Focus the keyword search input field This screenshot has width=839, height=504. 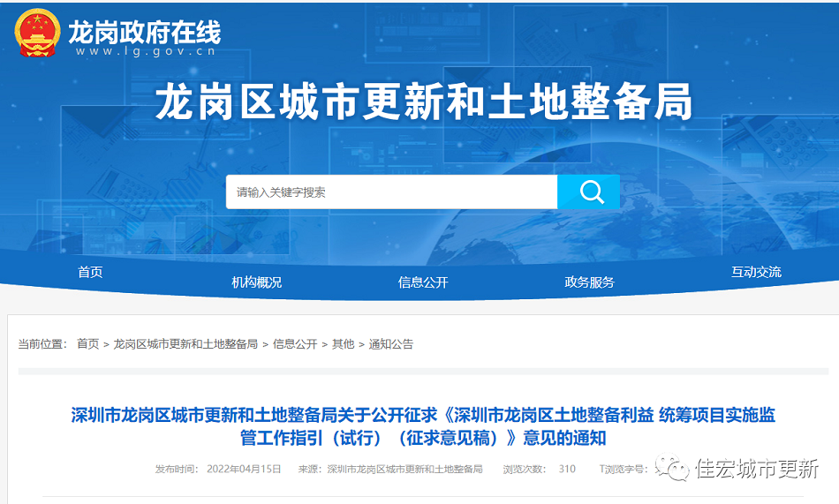[x=391, y=192]
